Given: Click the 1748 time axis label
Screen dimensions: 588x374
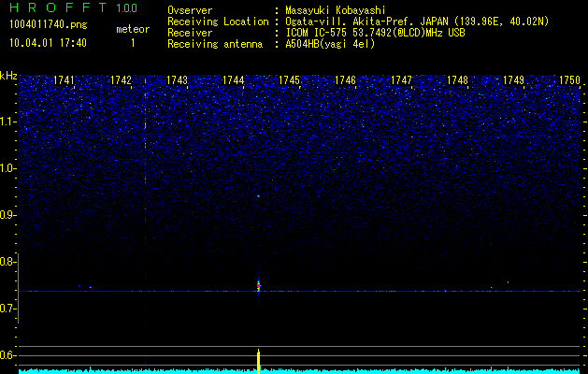Looking at the screenshot, I should tap(457, 79).
